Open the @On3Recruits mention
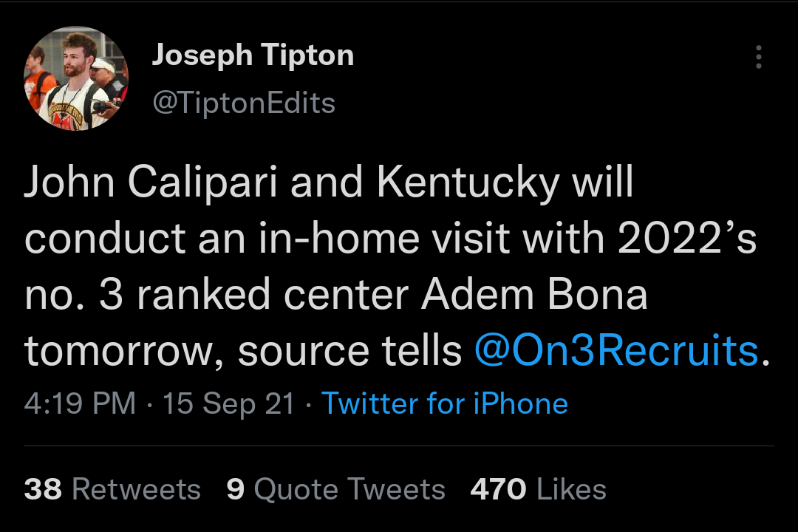 616,351
